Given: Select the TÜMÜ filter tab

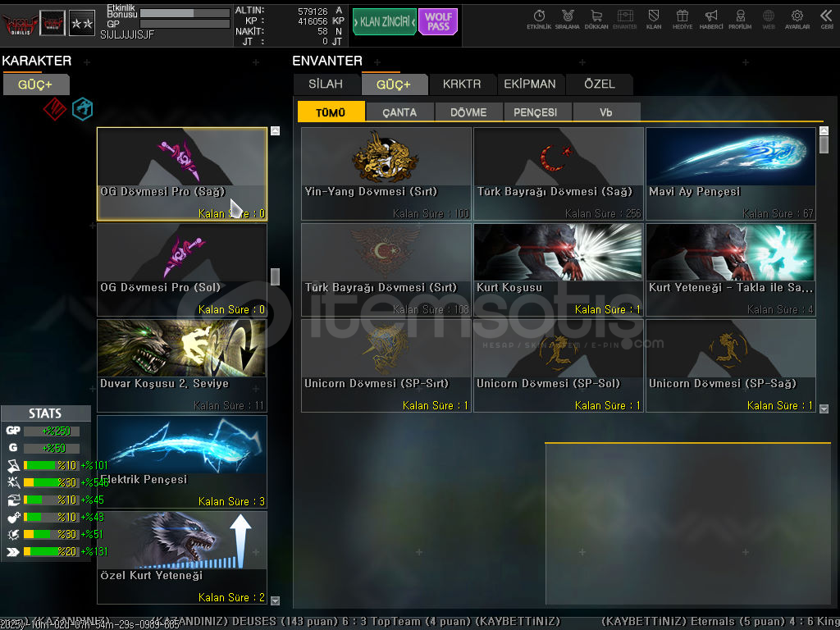Looking at the screenshot, I should coord(331,112).
